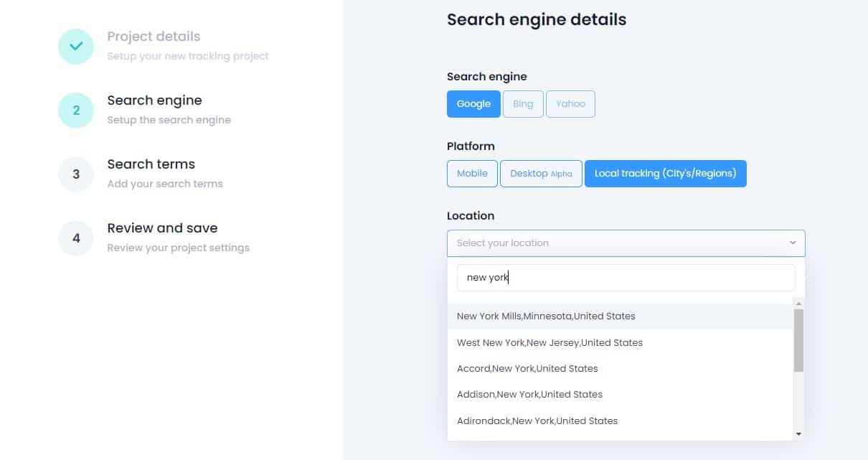Select Adirondack, New York, United States

tap(537, 421)
